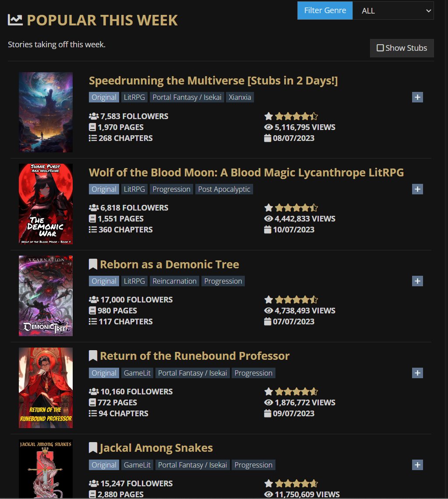The height and width of the screenshot is (499, 448).
Task: Enable the Show Stubs checkbox
Action: point(380,48)
